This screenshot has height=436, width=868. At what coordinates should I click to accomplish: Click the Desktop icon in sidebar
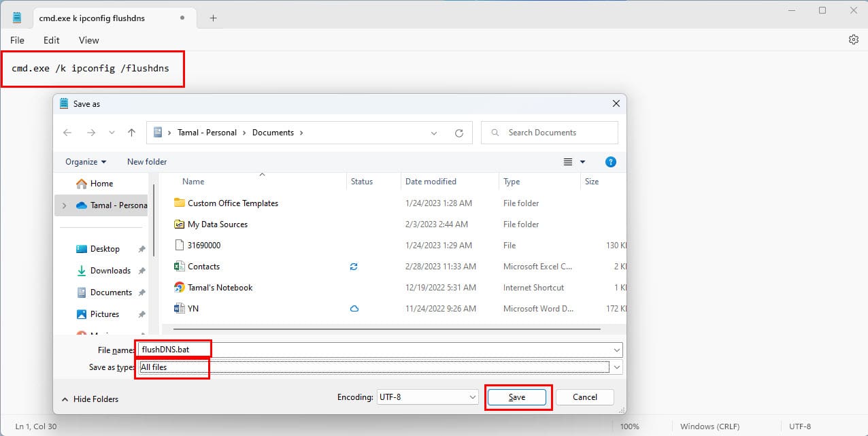coord(82,249)
